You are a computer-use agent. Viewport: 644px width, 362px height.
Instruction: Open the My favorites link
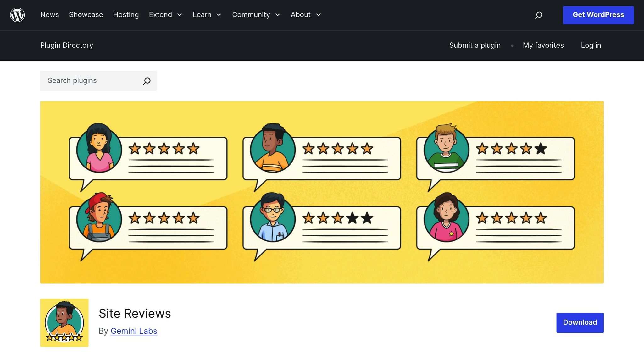(x=543, y=45)
